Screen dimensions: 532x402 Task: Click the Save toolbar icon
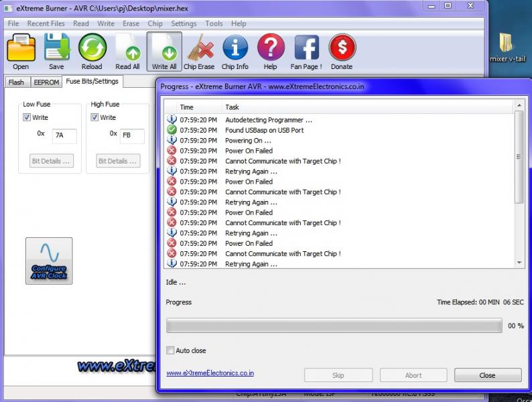(x=56, y=48)
